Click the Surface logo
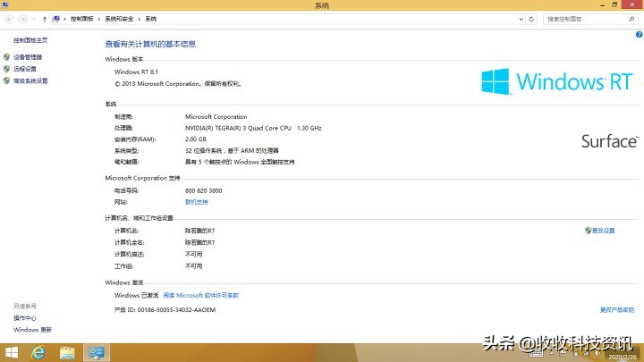The image size is (644, 362). pos(610,141)
